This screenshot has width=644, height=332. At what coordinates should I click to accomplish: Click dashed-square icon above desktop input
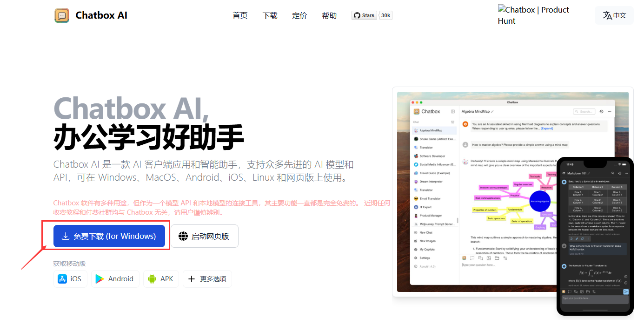(472, 258)
